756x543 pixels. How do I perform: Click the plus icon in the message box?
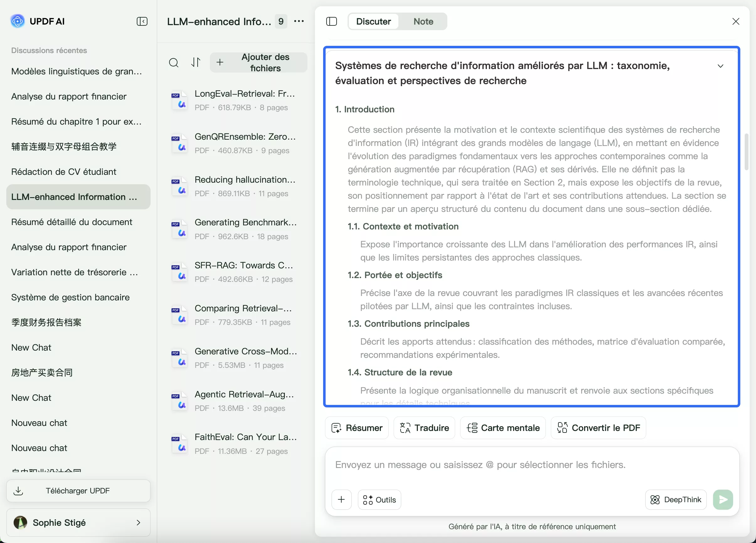pos(341,499)
